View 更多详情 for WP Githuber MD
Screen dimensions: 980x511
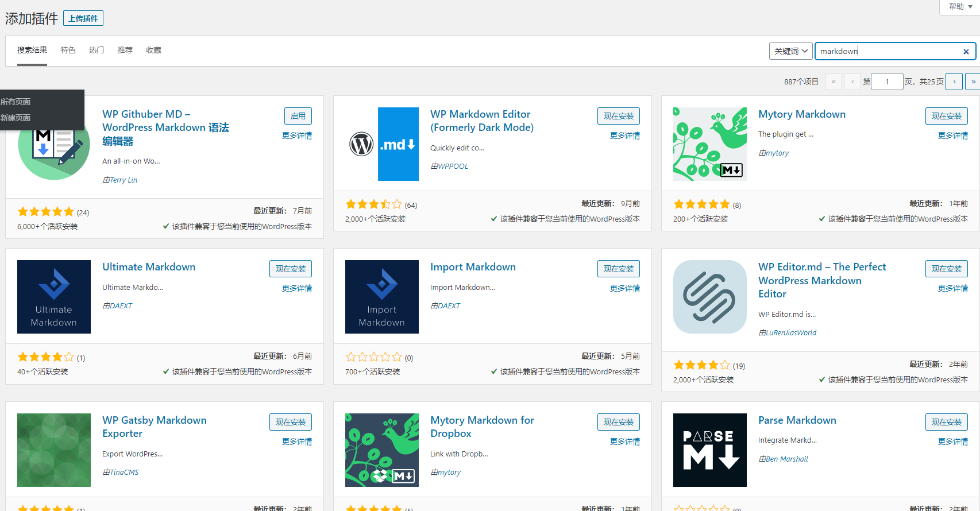[x=297, y=136]
